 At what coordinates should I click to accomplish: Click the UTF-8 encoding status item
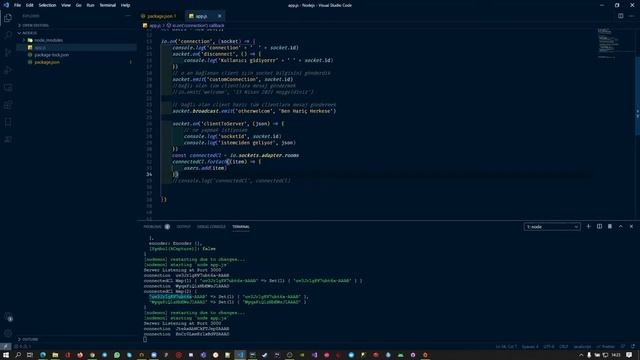click(549, 346)
